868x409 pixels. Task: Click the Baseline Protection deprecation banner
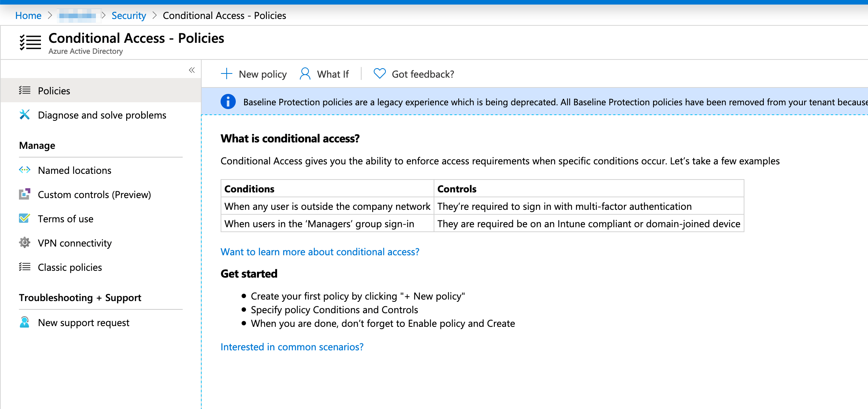click(x=531, y=102)
